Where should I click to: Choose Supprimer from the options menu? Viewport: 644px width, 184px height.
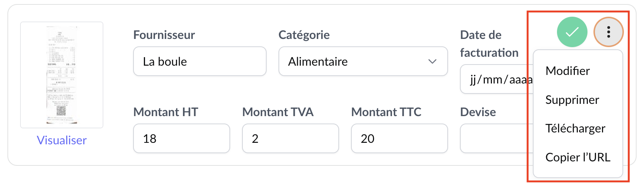click(x=572, y=100)
